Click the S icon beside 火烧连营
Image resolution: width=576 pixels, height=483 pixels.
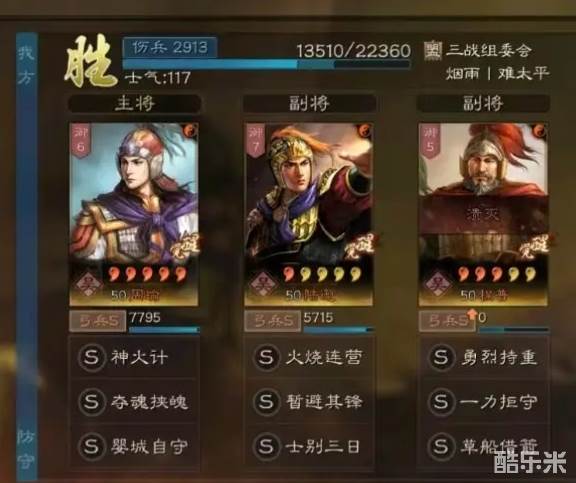[x=265, y=357]
